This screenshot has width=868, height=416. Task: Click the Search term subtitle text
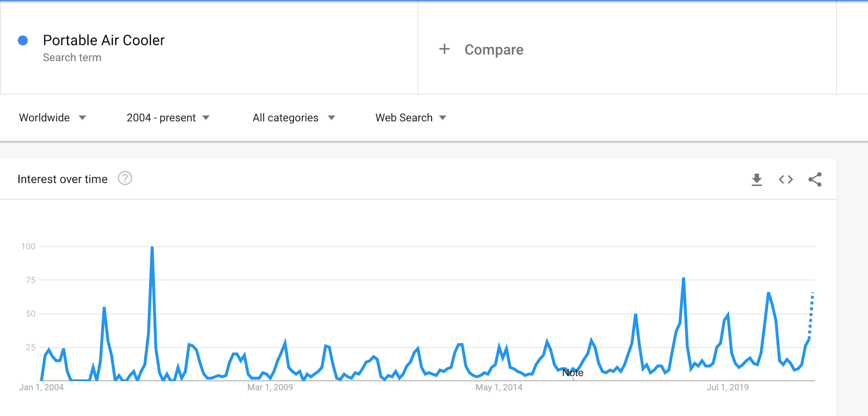(x=72, y=58)
